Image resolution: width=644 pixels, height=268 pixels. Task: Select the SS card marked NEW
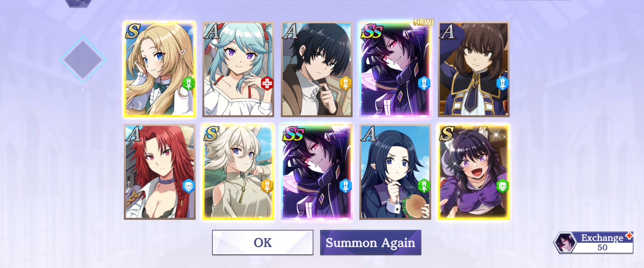pos(395,69)
